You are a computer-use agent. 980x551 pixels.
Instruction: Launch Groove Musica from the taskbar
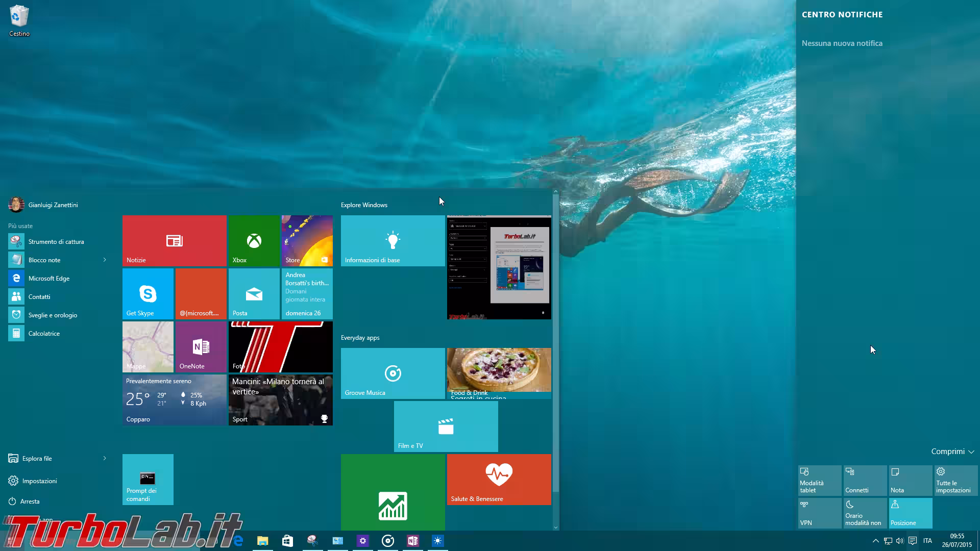388,540
